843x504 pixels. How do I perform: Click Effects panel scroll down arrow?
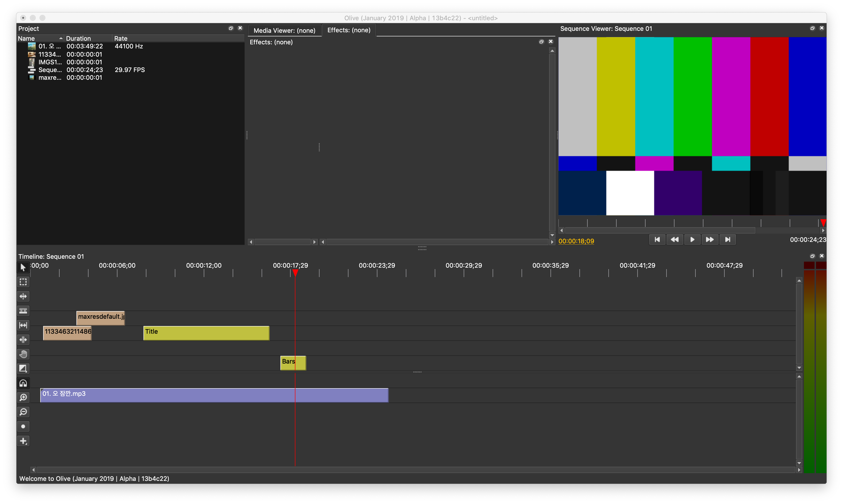[x=552, y=235]
